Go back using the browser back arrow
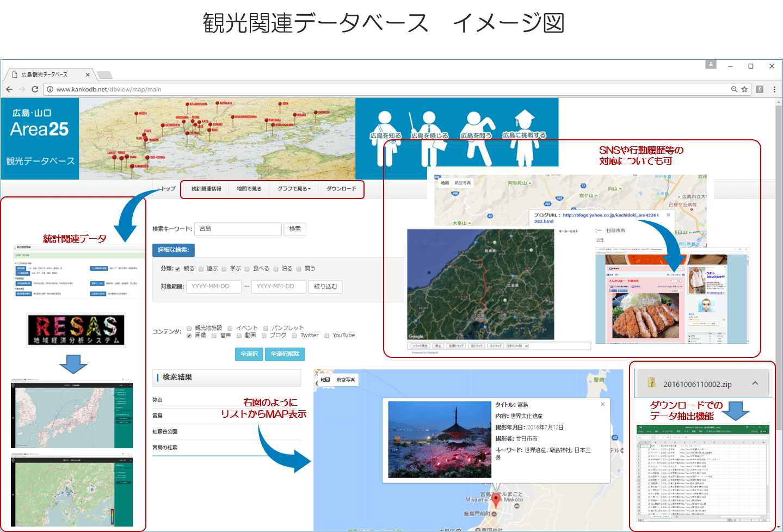Viewport: 783px width, 532px height. (x=9, y=89)
